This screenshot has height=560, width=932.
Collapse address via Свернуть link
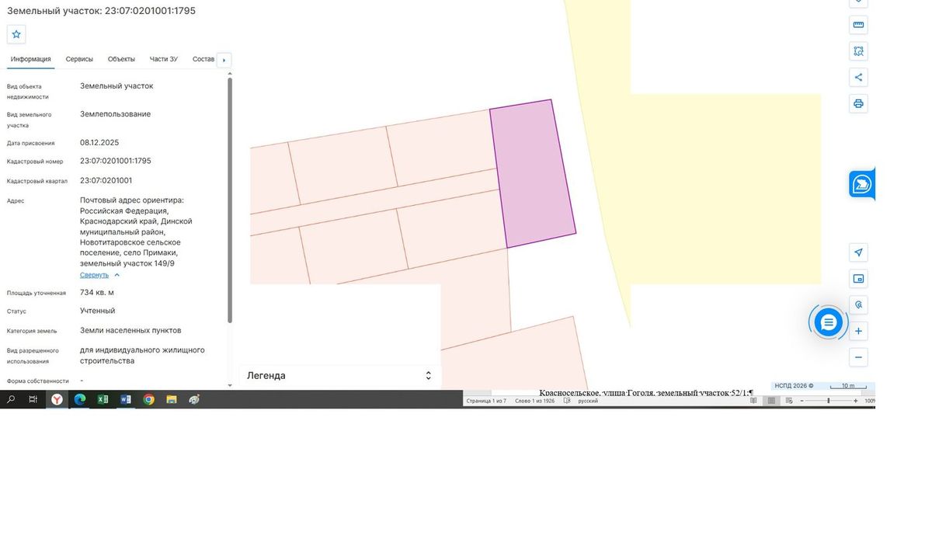point(94,275)
